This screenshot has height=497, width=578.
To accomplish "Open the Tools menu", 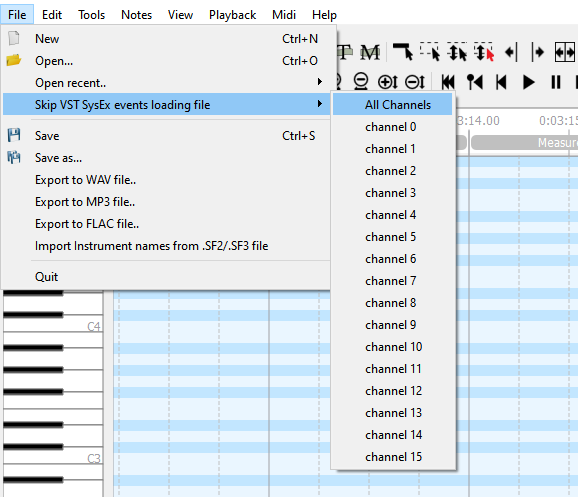I will point(91,15).
